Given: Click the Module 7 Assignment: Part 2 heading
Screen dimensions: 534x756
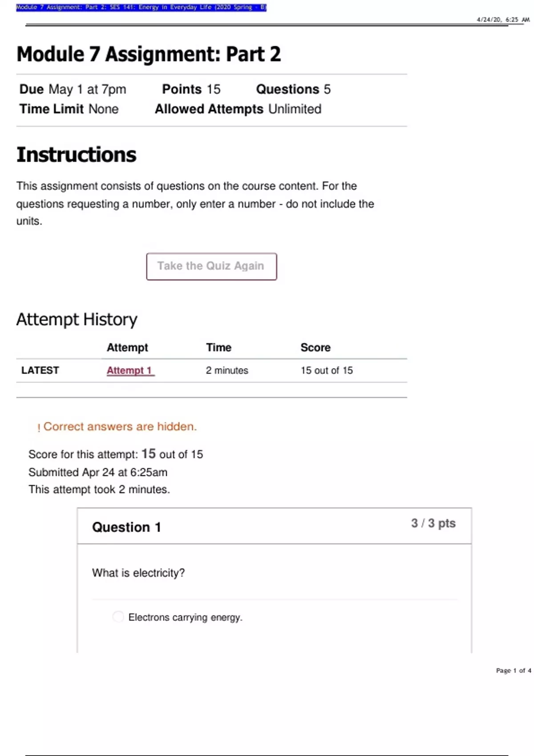Looking at the screenshot, I should pyautogui.click(x=149, y=54).
